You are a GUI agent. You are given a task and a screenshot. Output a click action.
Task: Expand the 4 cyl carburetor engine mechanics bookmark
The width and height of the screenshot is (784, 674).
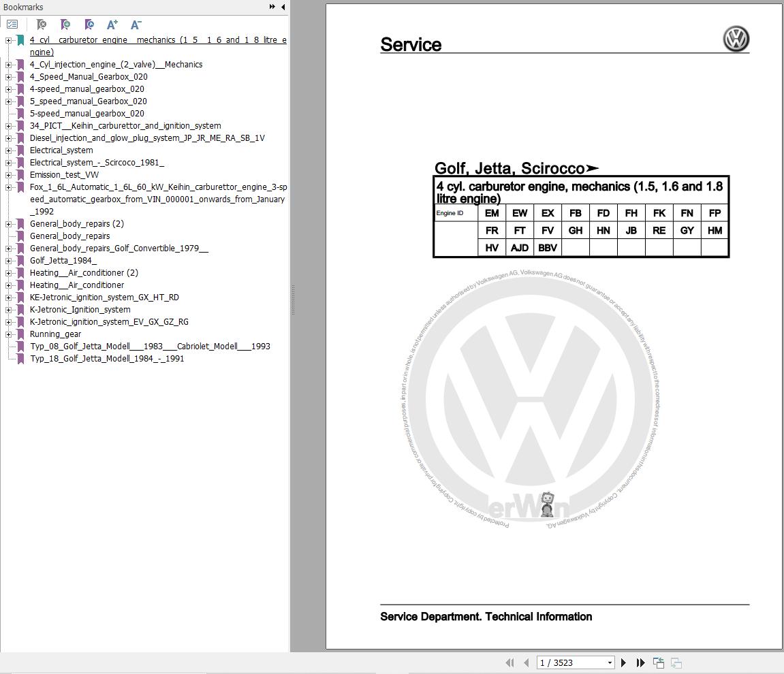coord(8,40)
